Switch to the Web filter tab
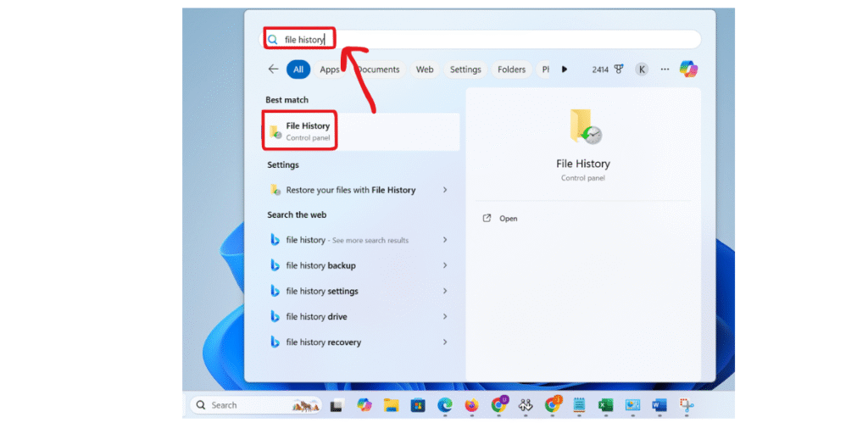 [x=425, y=70]
